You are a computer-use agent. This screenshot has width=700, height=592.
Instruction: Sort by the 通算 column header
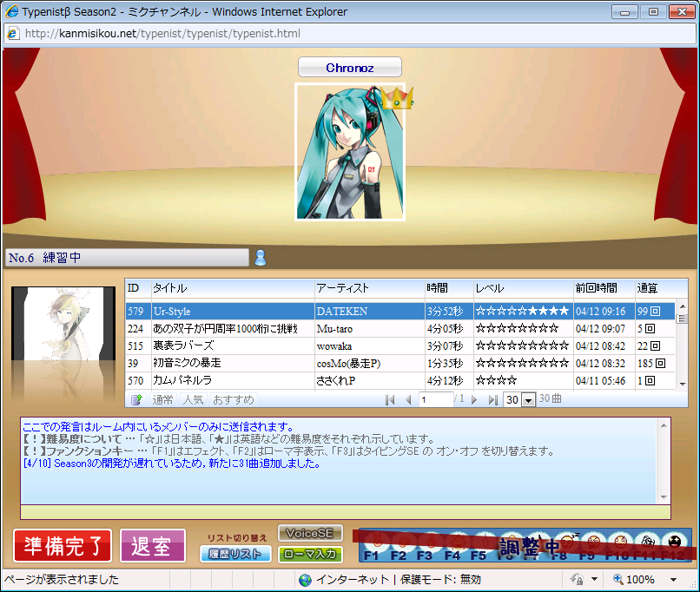pyautogui.click(x=656, y=288)
